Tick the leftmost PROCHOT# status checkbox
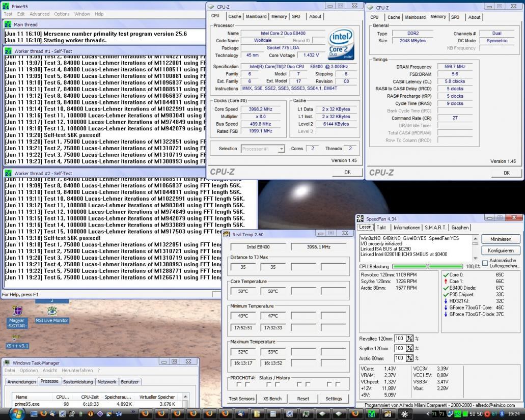525x420 pixels. click(239, 384)
